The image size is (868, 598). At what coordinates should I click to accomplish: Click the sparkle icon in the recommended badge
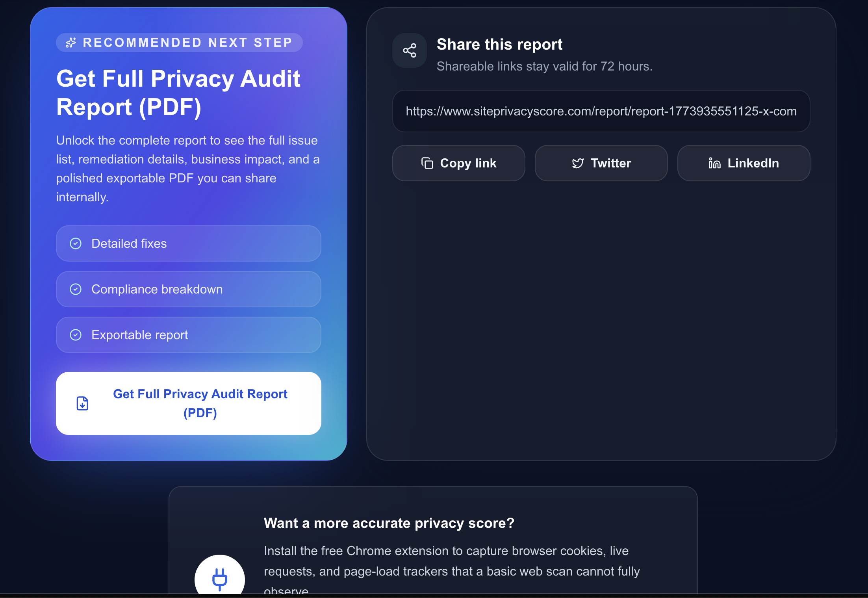point(70,43)
